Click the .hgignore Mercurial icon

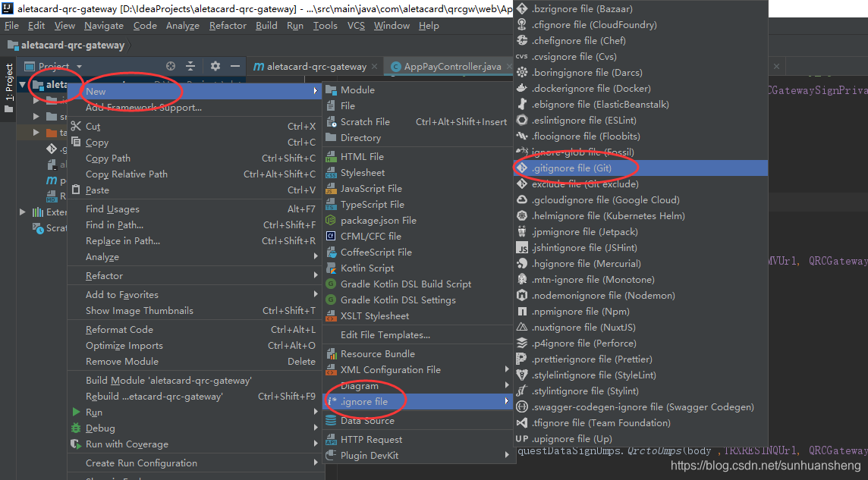click(x=522, y=264)
